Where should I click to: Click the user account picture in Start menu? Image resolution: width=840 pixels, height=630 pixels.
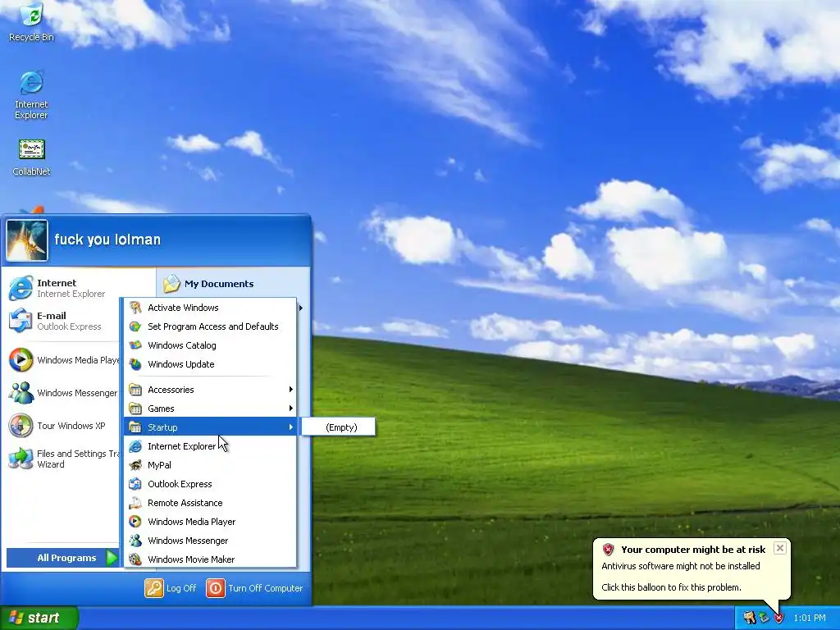(27, 240)
